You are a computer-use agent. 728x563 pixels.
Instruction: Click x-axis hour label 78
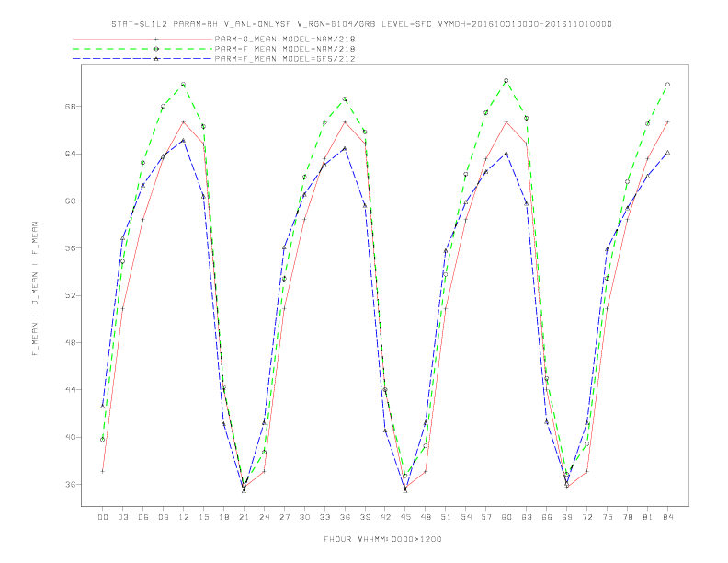coord(628,517)
